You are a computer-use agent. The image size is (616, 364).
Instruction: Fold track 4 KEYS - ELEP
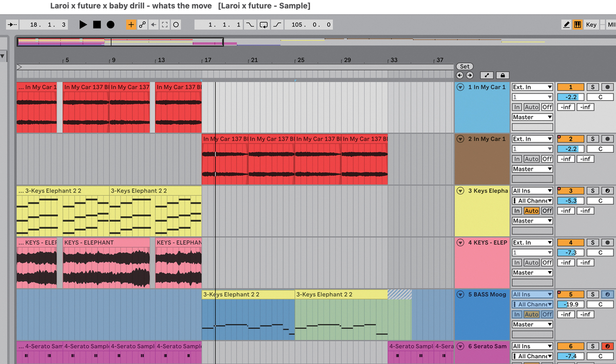tap(460, 243)
